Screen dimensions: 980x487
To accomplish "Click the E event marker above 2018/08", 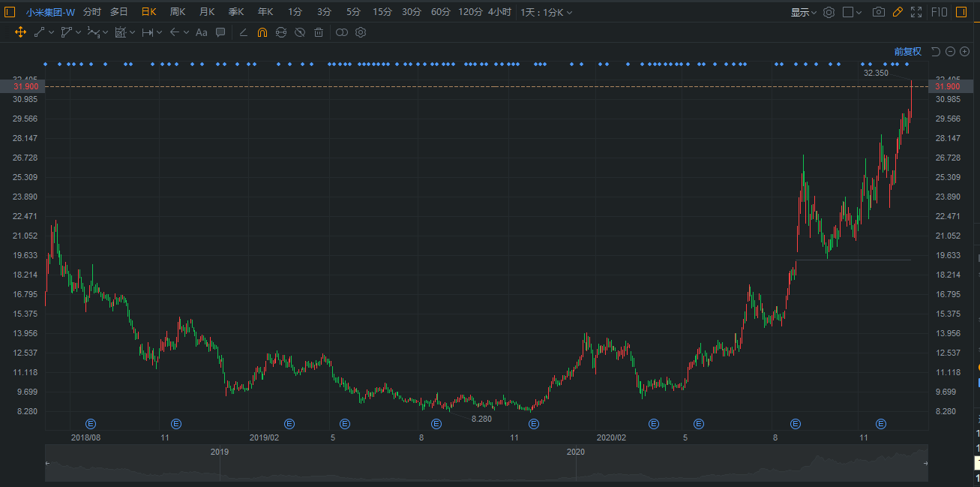I will point(91,424).
